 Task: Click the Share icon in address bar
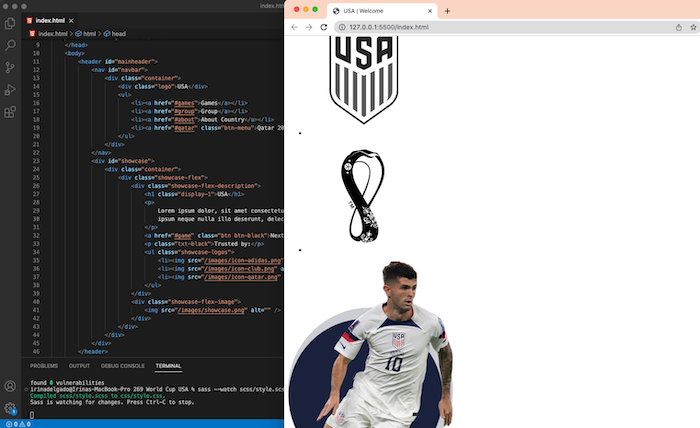(679, 27)
